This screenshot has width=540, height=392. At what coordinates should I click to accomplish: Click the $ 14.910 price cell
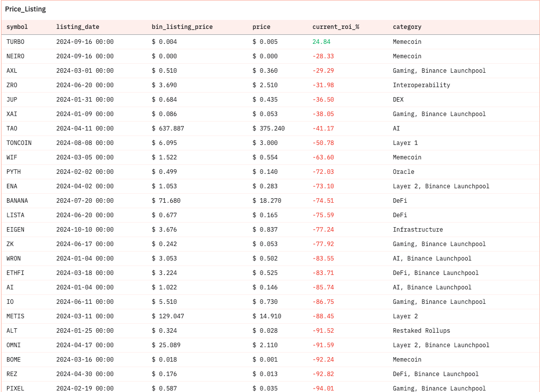267,317
